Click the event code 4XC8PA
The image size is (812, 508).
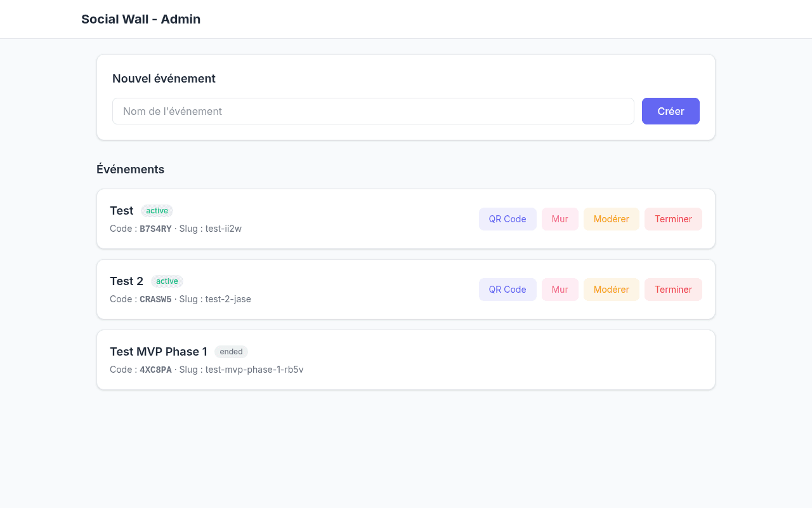pos(155,370)
